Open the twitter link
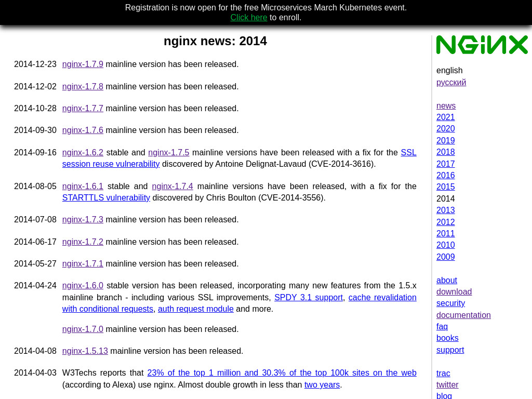This screenshot has width=532, height=399. pos(447,385)
